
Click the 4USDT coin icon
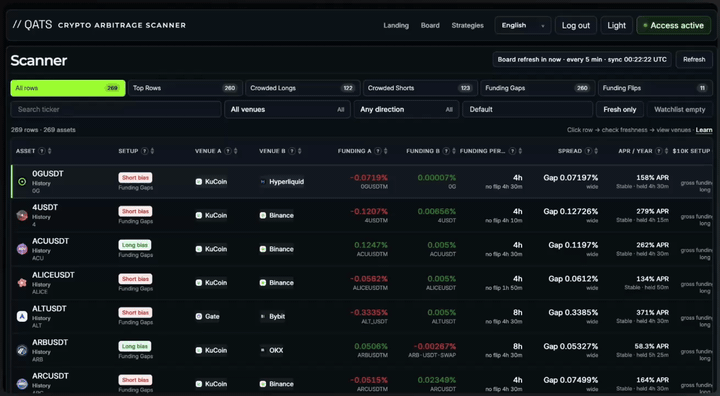click(22, 215)
